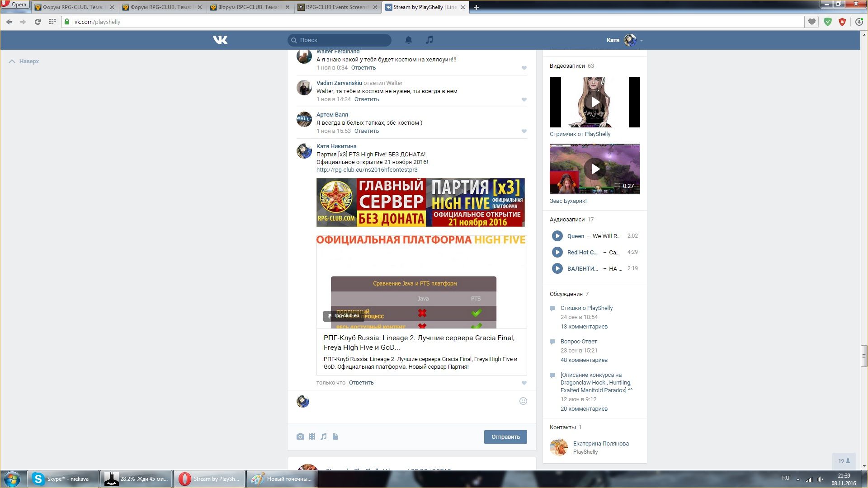Attach audio via music note icon below comment box
This screenshot has width=868, height=488.
324,436
